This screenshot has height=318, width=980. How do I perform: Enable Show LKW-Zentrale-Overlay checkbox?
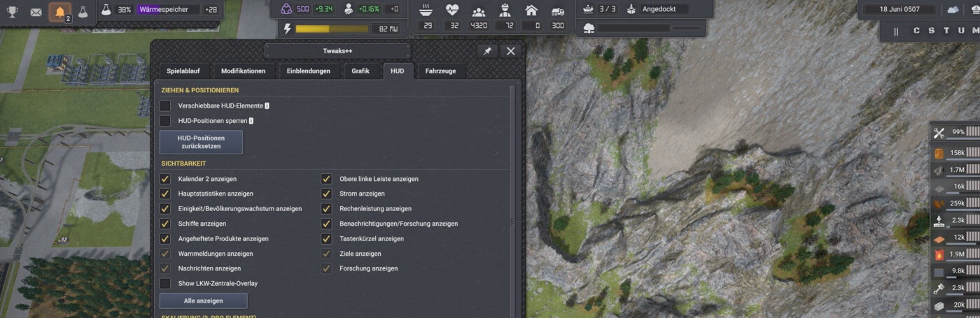(165, 284)
